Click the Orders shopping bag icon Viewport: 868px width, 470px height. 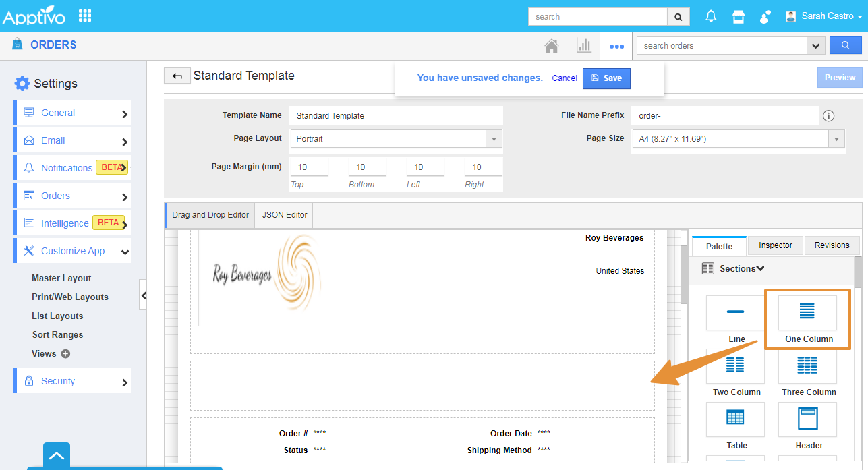tap(18, 45)
